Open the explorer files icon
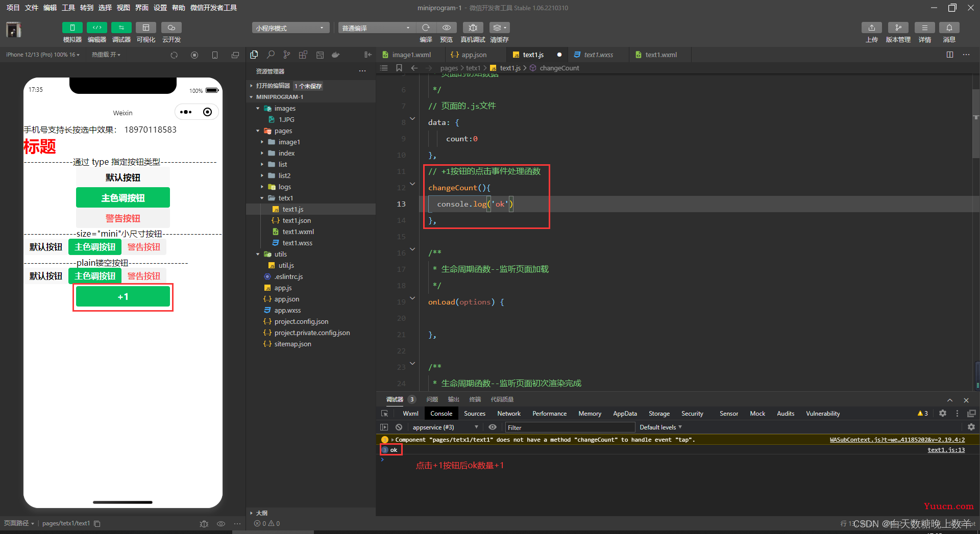Screen dimensions: 980x534 pyautogui.click(x=254, y=55)
